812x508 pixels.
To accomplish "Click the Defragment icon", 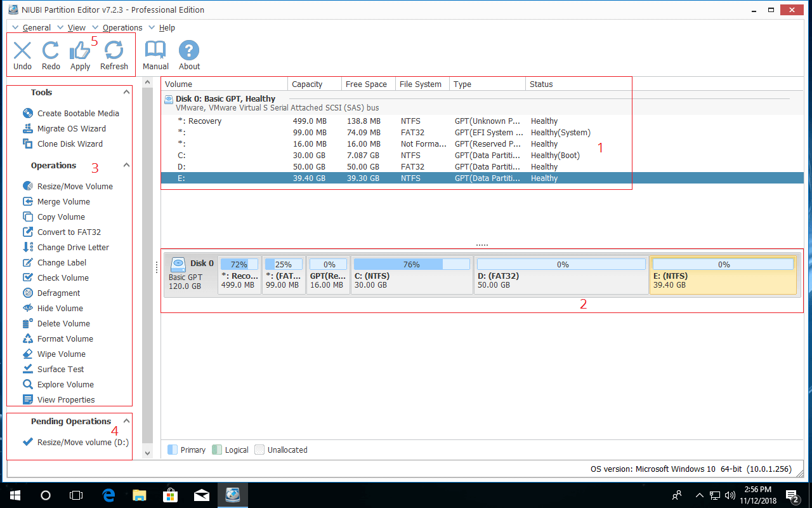I will coord(27,293).
